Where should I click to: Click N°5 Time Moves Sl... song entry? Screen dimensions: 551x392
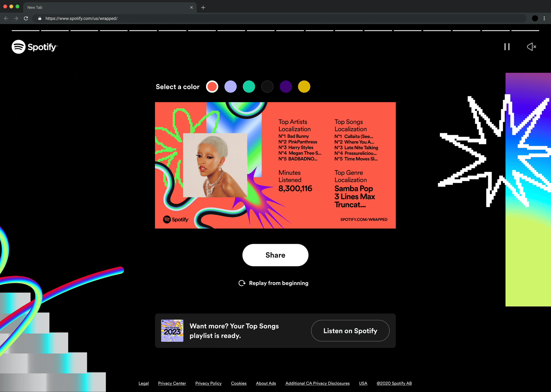click(356, 159)
